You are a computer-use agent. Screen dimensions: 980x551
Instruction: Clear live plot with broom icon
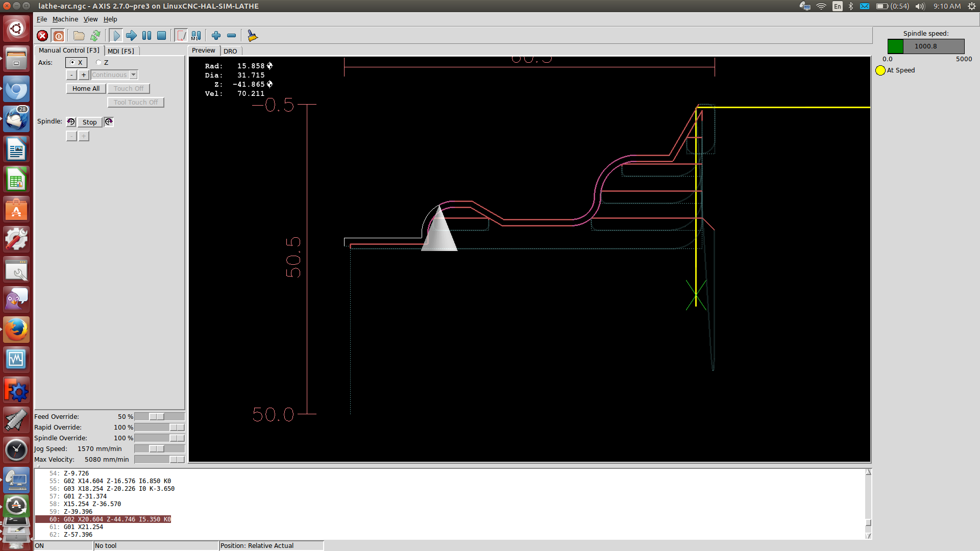[x=252, y=36]
